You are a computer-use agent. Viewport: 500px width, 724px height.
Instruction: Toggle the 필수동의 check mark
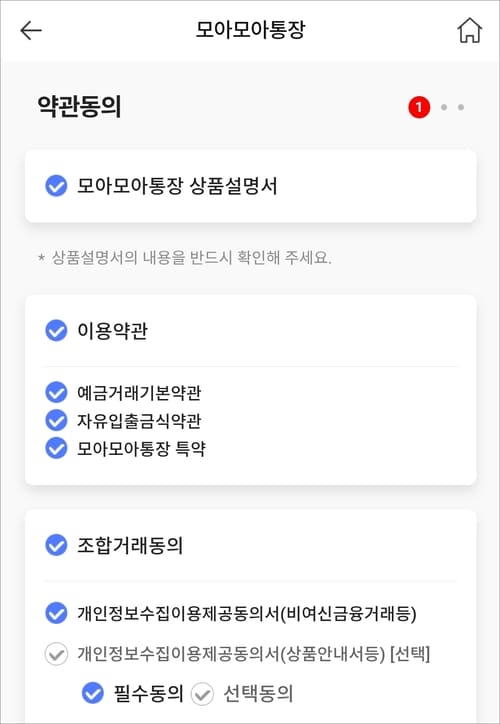93,693
